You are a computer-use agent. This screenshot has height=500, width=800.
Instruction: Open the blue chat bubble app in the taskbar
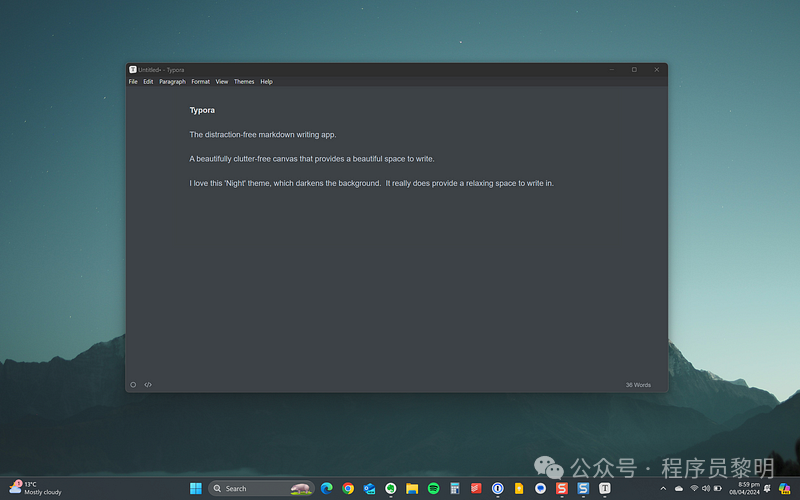click(540, 488)
